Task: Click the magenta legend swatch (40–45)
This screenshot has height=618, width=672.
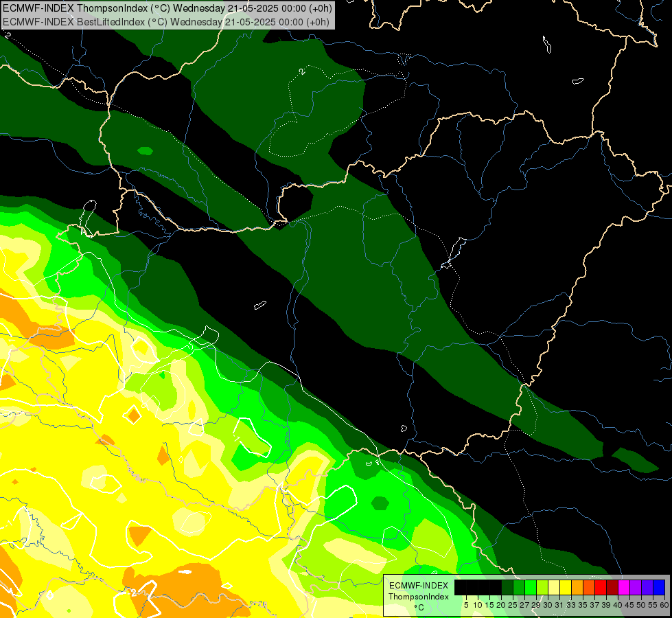Action: 624,588
